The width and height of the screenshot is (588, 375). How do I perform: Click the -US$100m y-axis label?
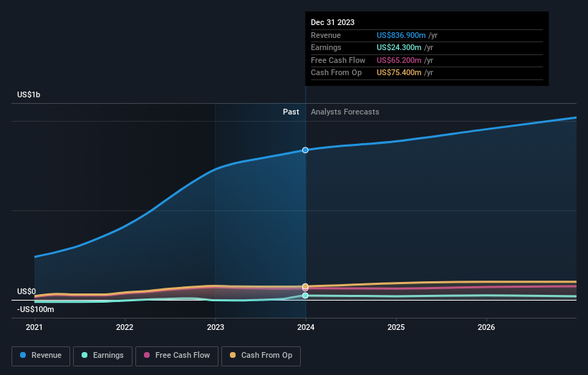(x=36, y=309)
